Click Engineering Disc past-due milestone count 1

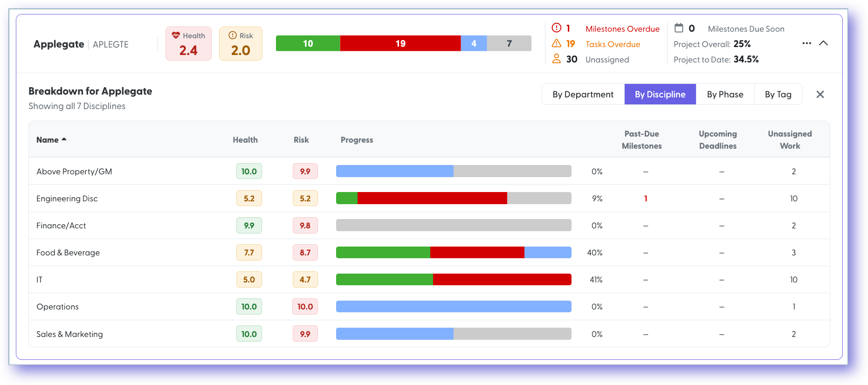point(646,199)
